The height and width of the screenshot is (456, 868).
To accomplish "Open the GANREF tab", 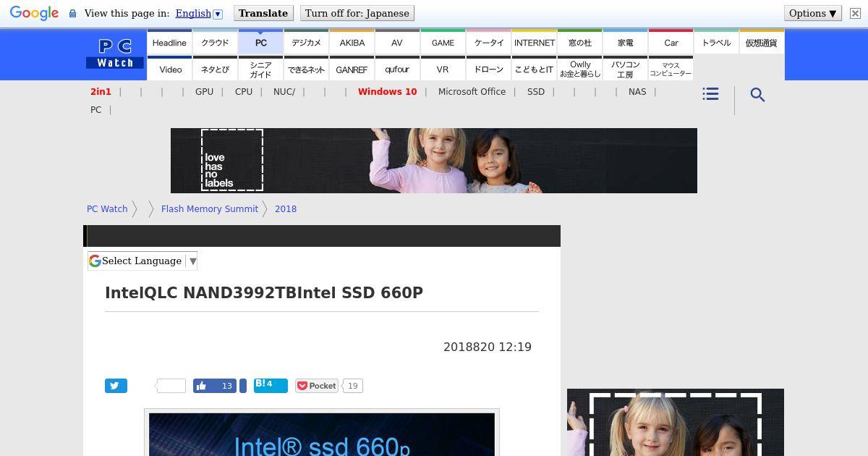I will [352, 69].
